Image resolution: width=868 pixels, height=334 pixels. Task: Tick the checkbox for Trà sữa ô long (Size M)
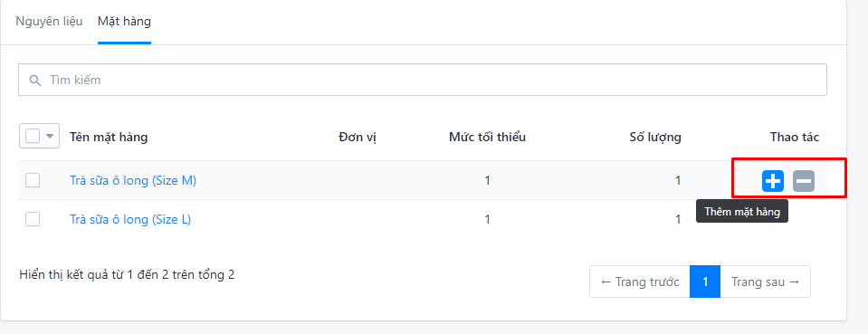(x=33, y=180)
